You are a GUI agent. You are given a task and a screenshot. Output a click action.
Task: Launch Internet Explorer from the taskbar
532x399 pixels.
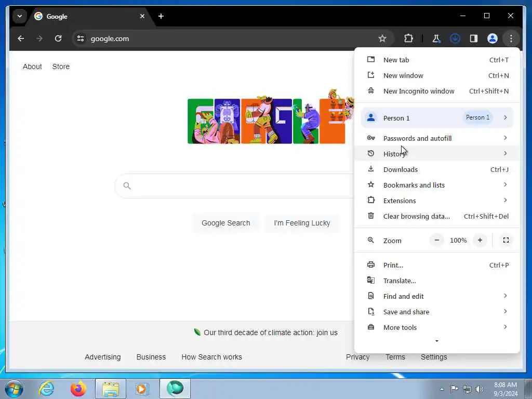click(46, 389)
